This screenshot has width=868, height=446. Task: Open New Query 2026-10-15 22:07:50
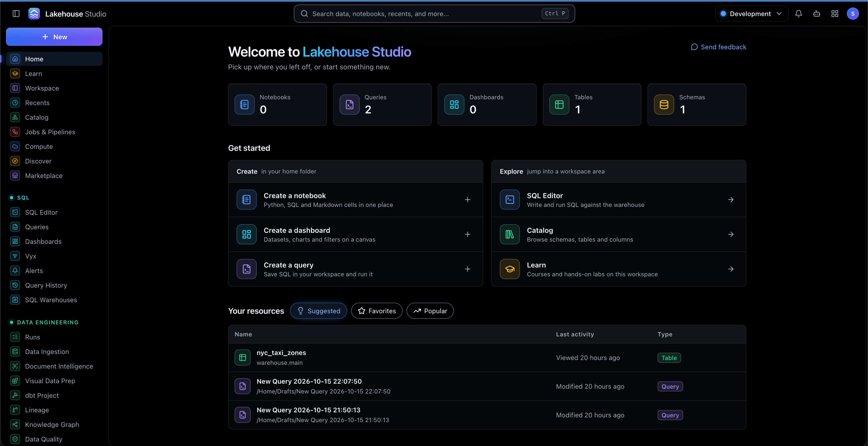click(487, 386)
